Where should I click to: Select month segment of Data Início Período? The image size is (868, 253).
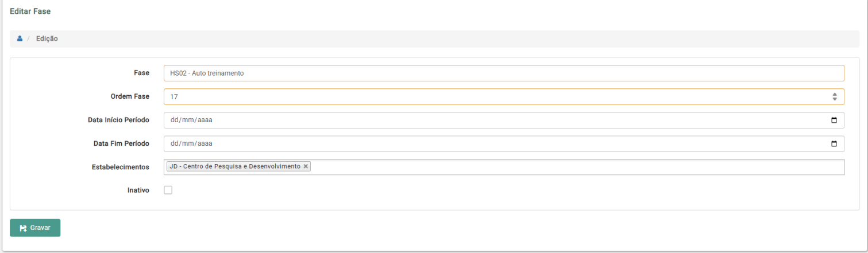190,120
